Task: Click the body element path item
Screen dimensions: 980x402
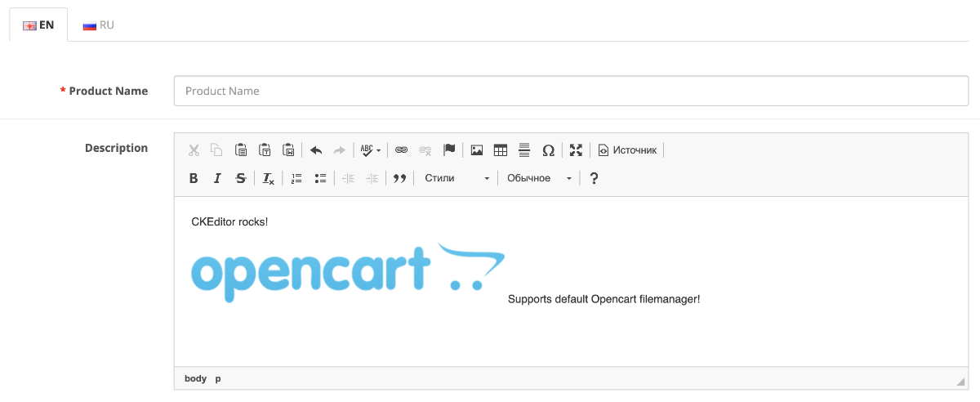Action: point(196,378)
